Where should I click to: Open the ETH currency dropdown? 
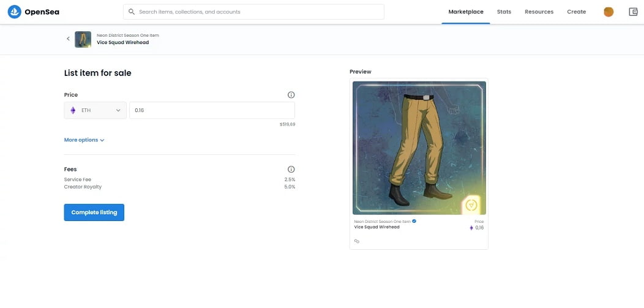point(95,110)
